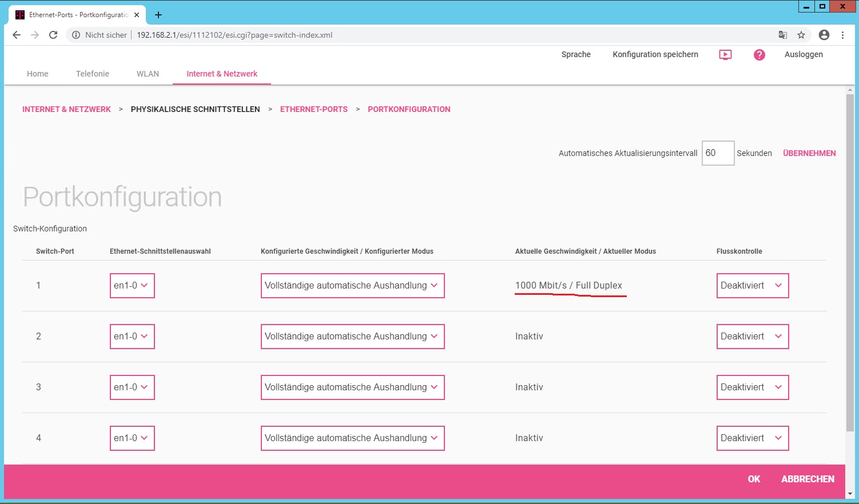
Task: Click the Konfigurierte Geschwindigkeit / Konfigurierter Modus header
Action: coord(347,251)
